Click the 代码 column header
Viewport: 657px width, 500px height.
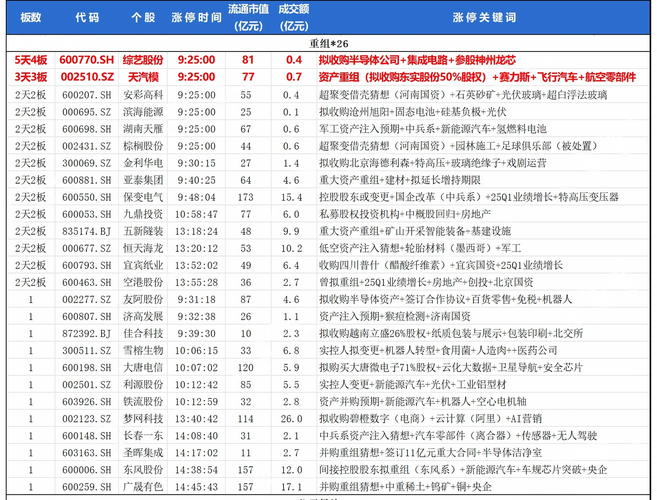pos(87,17)
